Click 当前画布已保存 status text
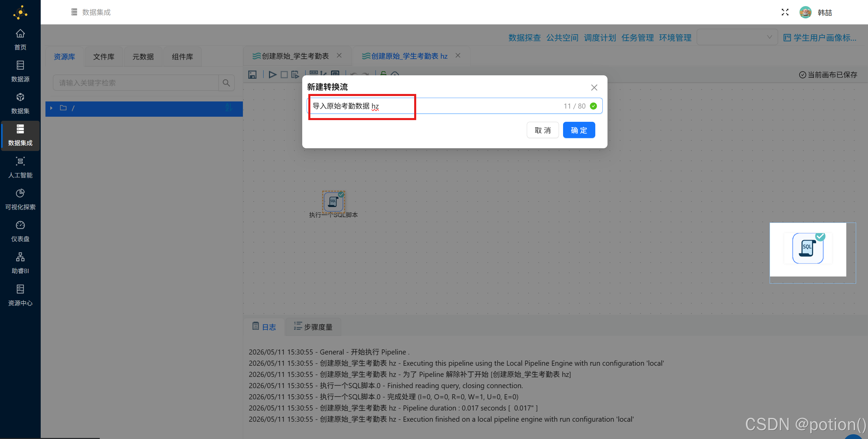Screen dimensions: 868x439 [x=828, y=75]
